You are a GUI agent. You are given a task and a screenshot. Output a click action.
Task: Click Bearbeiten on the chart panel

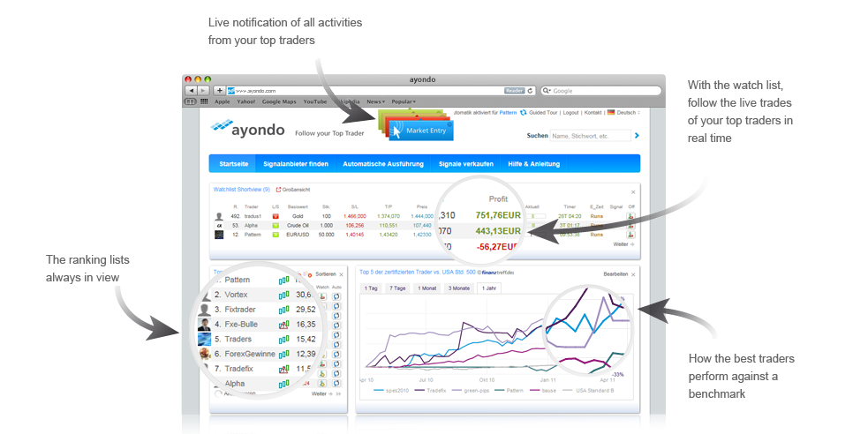click(x=615, y=273)
